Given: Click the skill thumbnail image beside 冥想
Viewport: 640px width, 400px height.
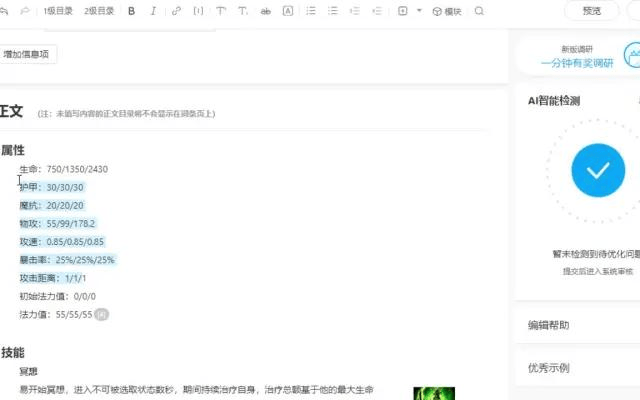Looking at the screenshot, I should click(x=434, y=393).
